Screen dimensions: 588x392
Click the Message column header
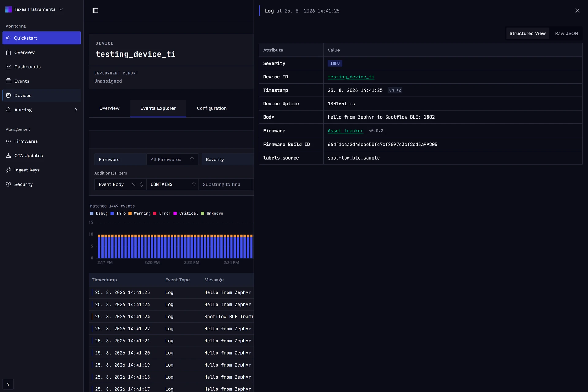[214, 280]
